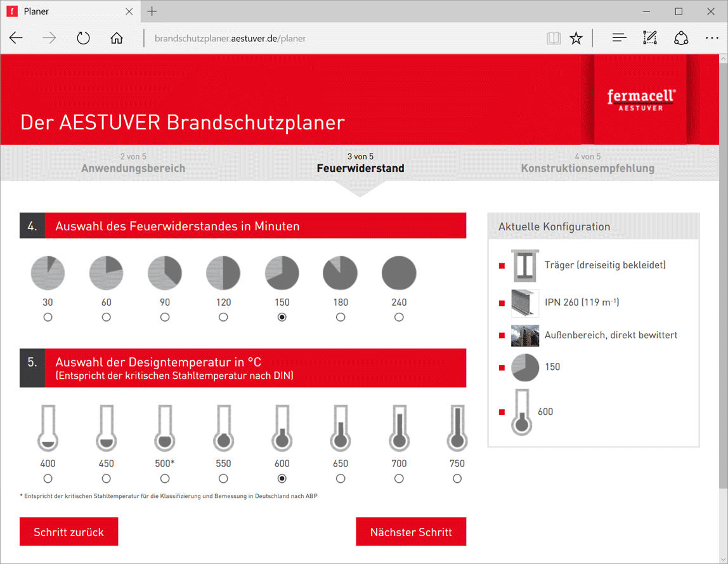The height and width of the screenshot is (564, 728).
Task: Click the 650 °C thermometer icon
Action: coord(341,428)
